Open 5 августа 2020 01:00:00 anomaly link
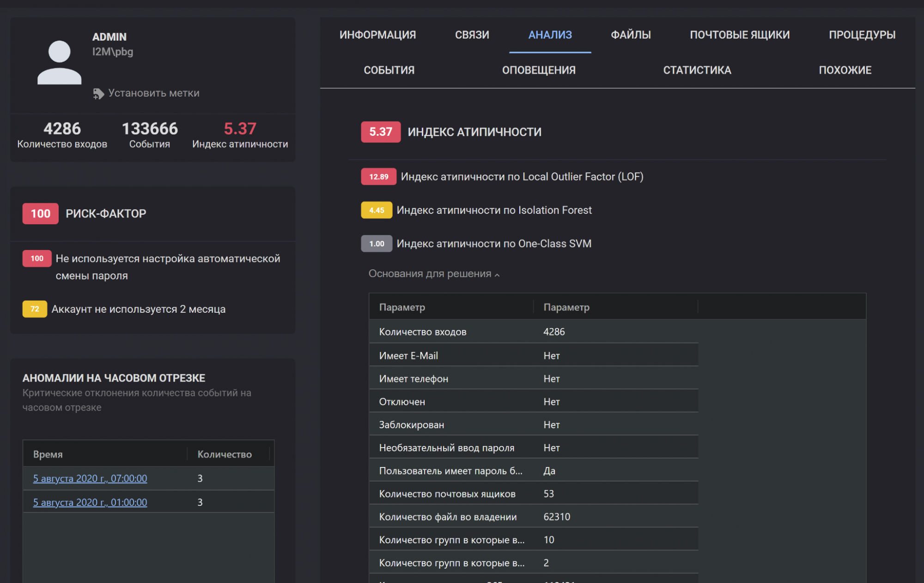The height and width of the screenshot is (583, 924). click(x=90, y=503)
